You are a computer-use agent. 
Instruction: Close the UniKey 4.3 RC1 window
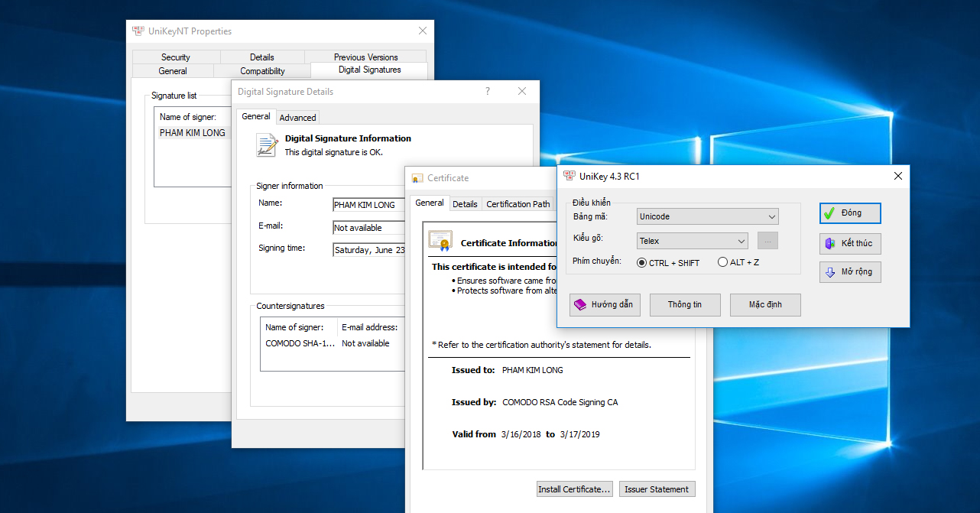(898, 176)
